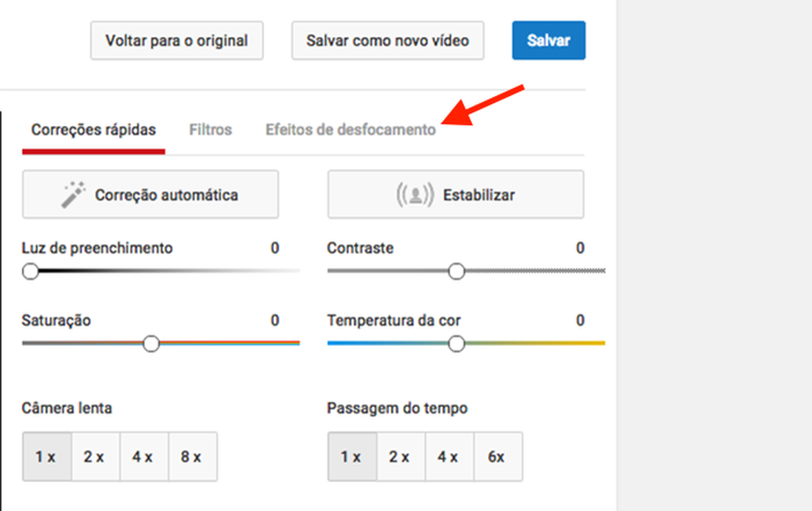The image size is (812, 511).
Task: Set time lapse speed to 6x
Action: pos(498,456)
